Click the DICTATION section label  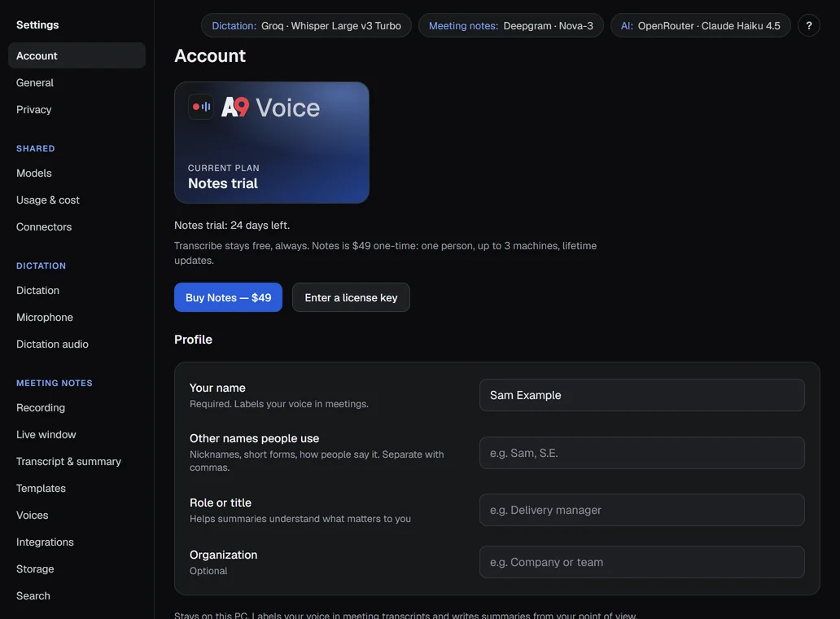point(42,266)
